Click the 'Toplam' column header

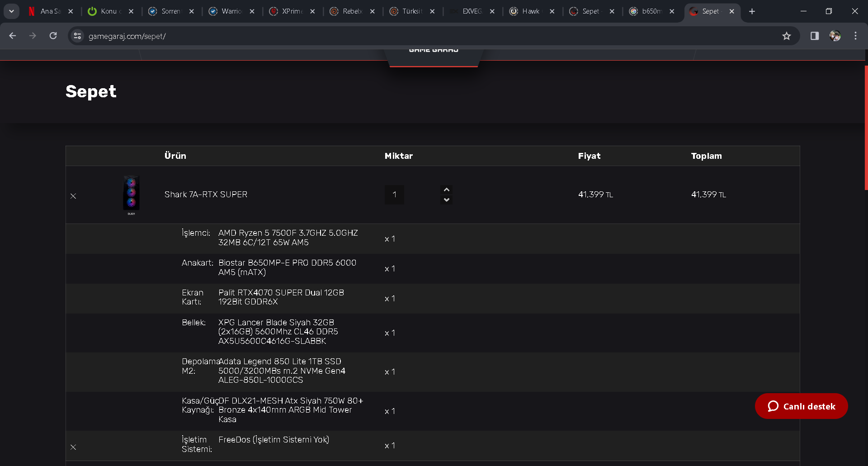point(706,156)
